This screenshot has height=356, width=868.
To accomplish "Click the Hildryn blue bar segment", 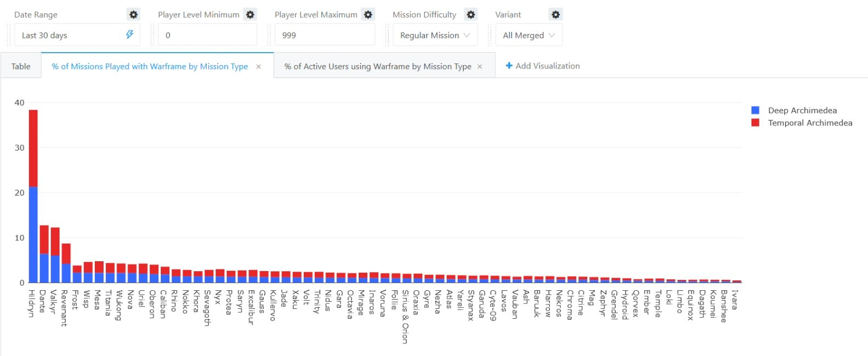I will [33, 235].
